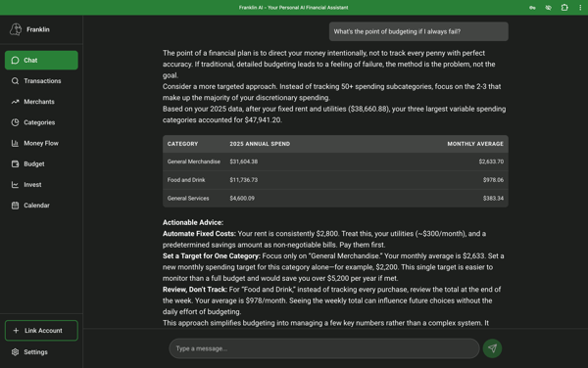The width and height of the screenshot is (588, 368).
Task: Click the Review, Don't Track bold text
Action: tap(195, 290)
